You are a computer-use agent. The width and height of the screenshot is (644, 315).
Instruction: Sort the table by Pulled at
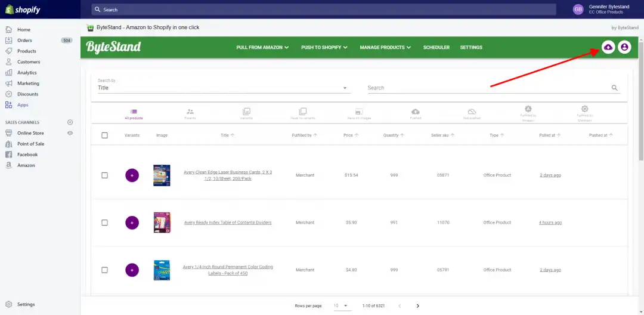[550, 135]
